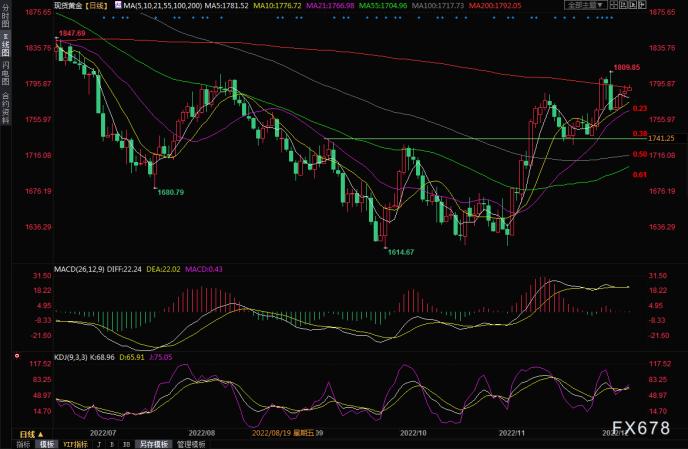688x449 pixels.
Task: Click the play-forward chart icon at top right
Action: [633, 5]
